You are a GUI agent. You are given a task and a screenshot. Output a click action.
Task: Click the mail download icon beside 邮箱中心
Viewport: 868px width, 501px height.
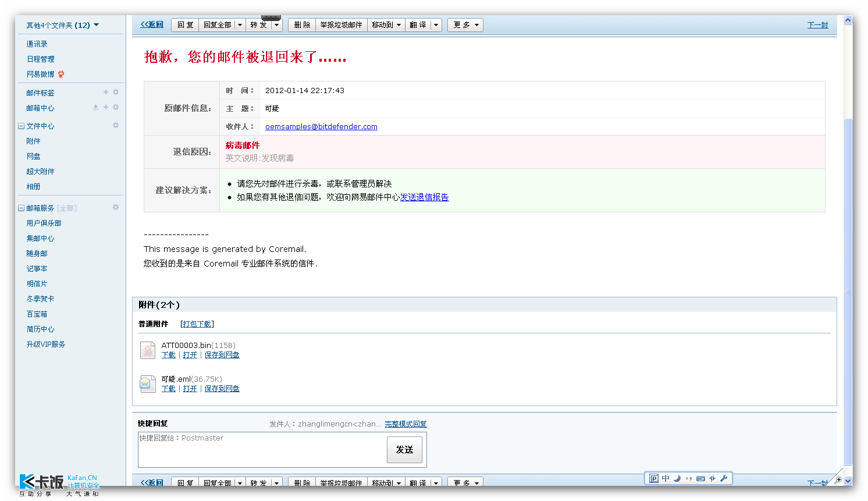[95, 107]
